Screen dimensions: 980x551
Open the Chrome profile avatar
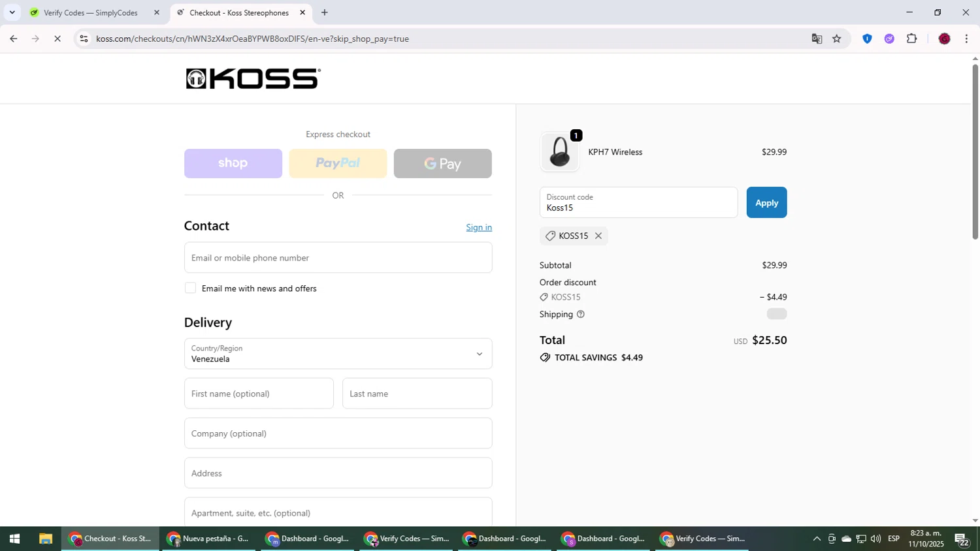pyautogui.click(x=944, y=39)
